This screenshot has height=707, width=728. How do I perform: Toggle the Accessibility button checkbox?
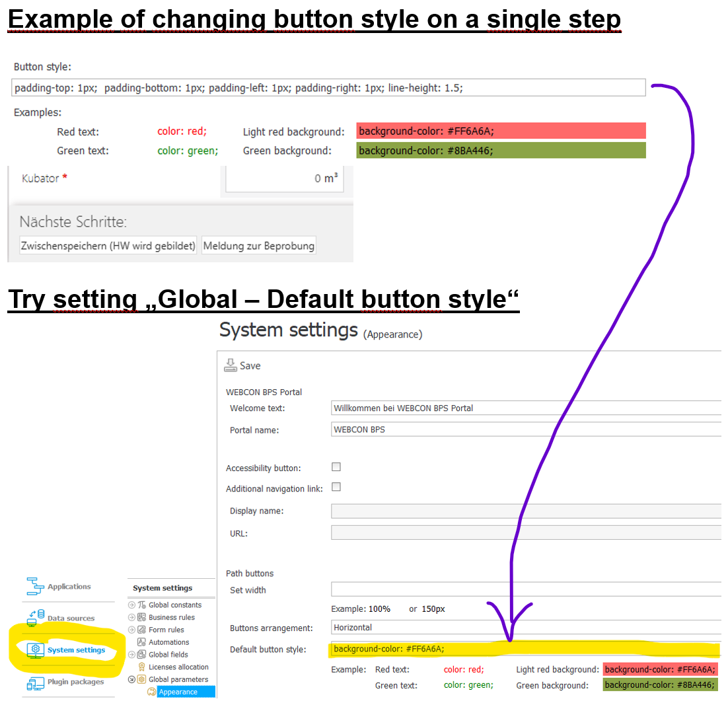[336, 467]
